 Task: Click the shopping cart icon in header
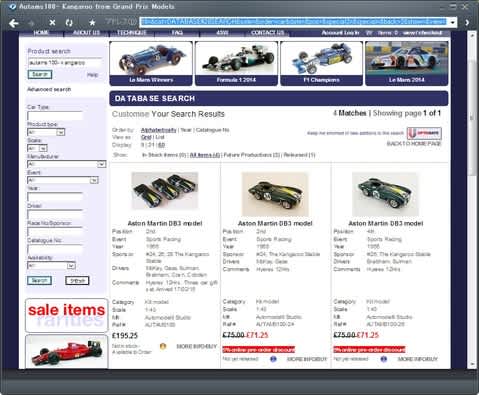coord(369,33)
